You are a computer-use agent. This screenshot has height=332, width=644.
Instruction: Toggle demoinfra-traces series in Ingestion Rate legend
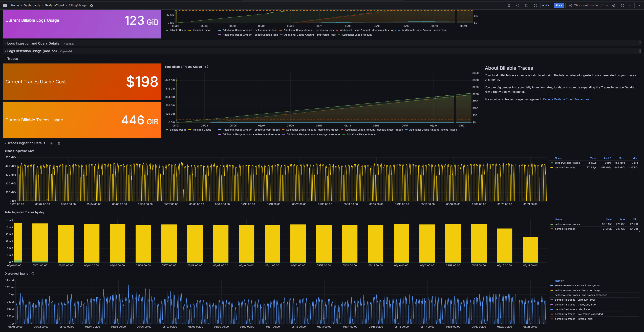565,168
